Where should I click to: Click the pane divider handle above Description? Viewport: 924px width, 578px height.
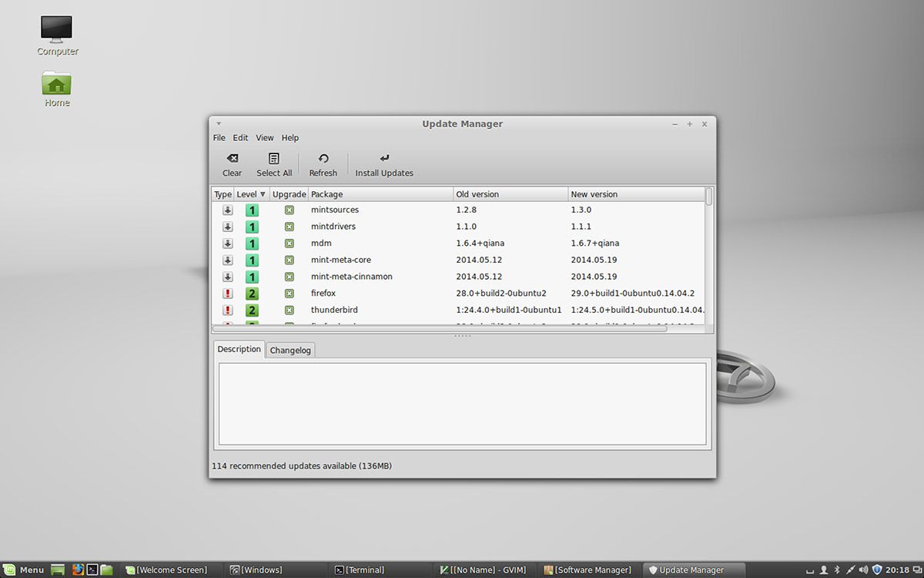pyautogui.click(x=462, y=336)
